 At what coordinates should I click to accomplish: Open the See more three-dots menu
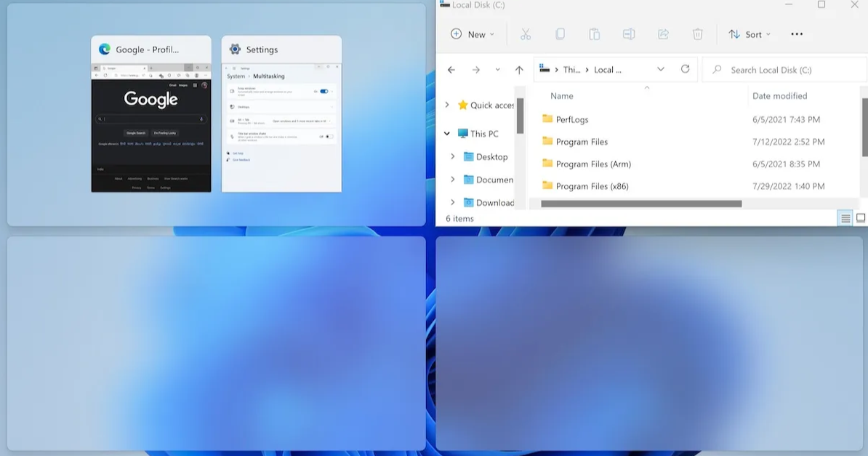(797, 34)
